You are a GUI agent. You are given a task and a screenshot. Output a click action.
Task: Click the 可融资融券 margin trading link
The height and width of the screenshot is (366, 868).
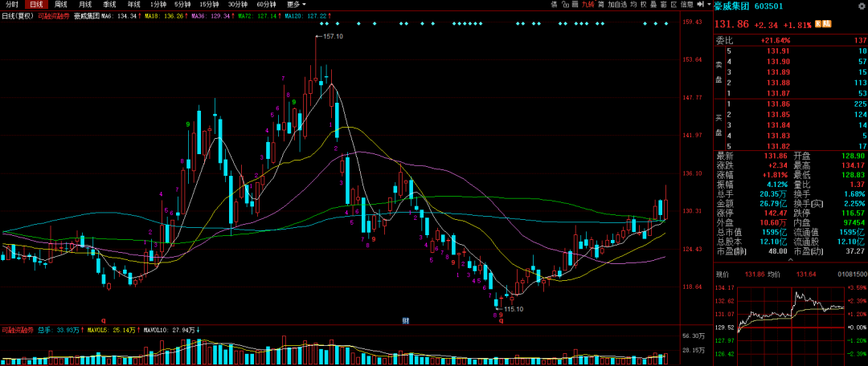pyautogui.click(x=54, y=15)
